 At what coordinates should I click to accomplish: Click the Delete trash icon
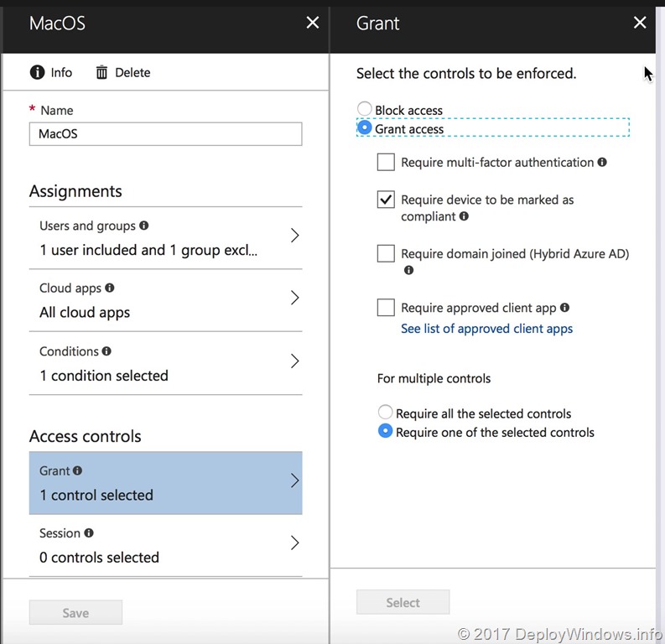click(101, 73)
